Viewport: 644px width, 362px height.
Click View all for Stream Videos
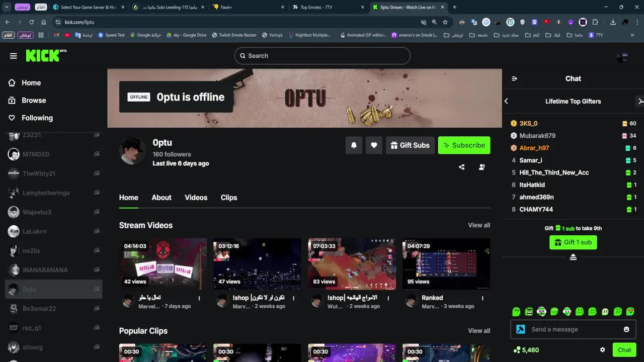pos(479,225)
